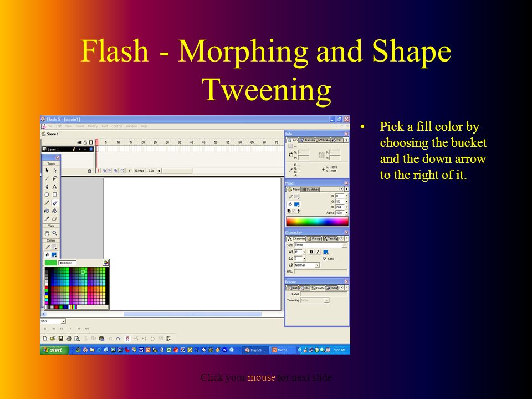
Task: Click the Label field in Frame panel
Action: coord(324,294)
